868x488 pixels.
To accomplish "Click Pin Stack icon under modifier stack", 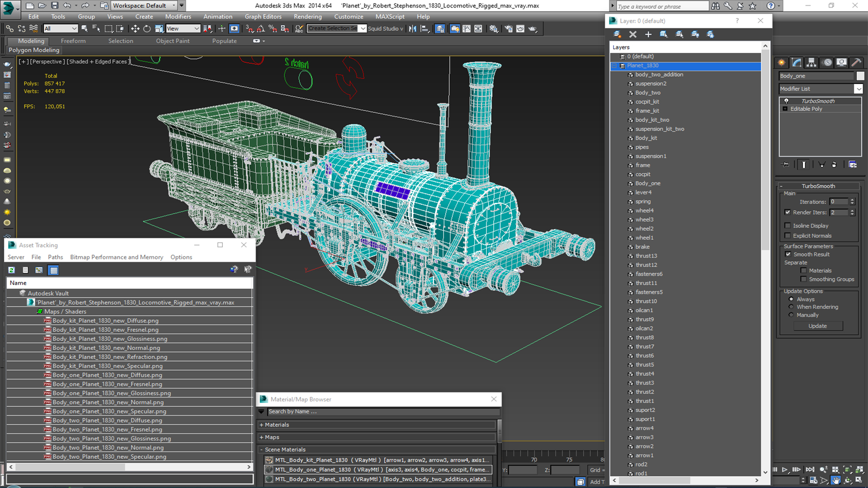I will (786, 164).
